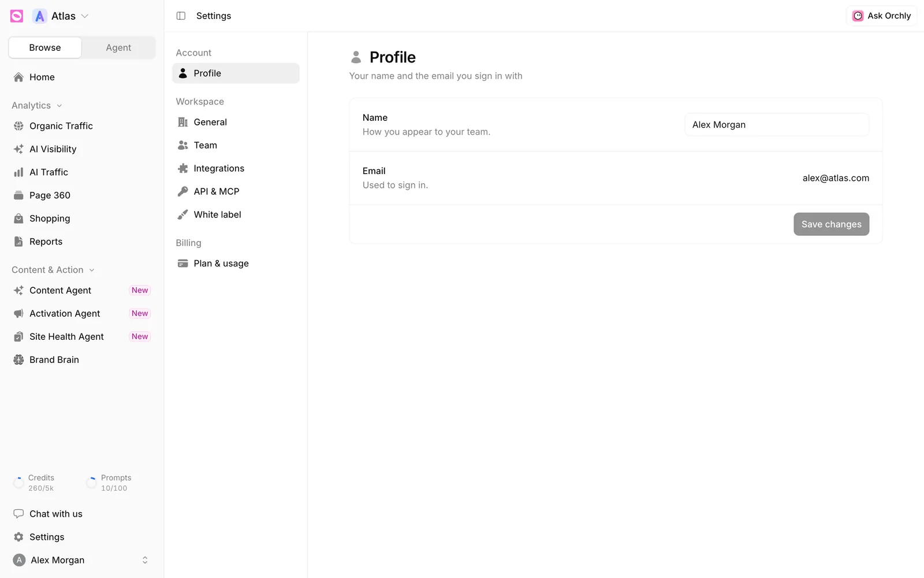Click the Name input field
Viewport: 924px width, 578px height.
point(777,125)
